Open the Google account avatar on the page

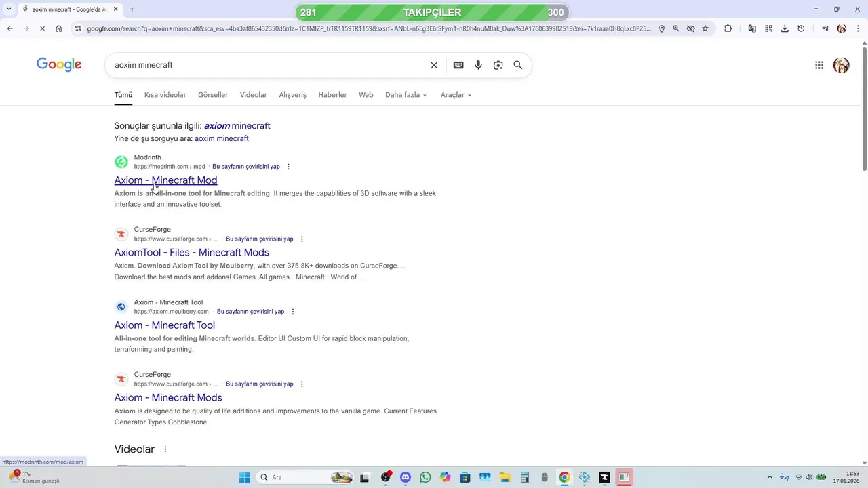842,65
